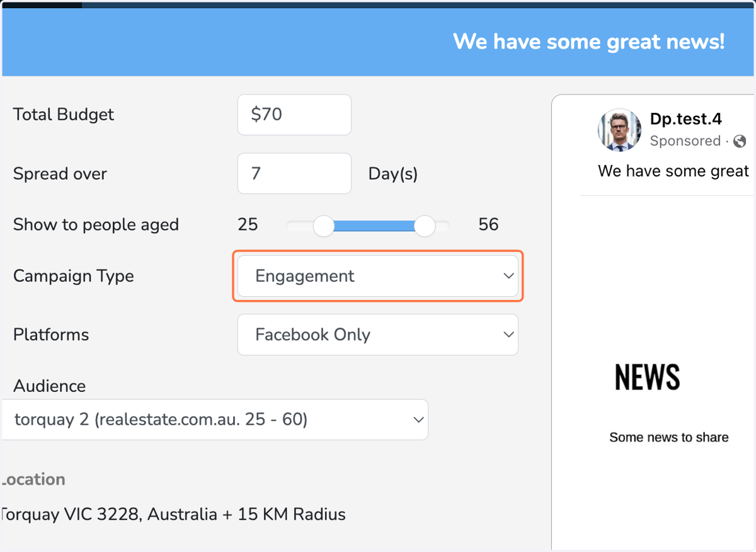Viewport: 756px width, 552px height.
Task: Click the Dp.test.4 page name
Action: [686, 119]
